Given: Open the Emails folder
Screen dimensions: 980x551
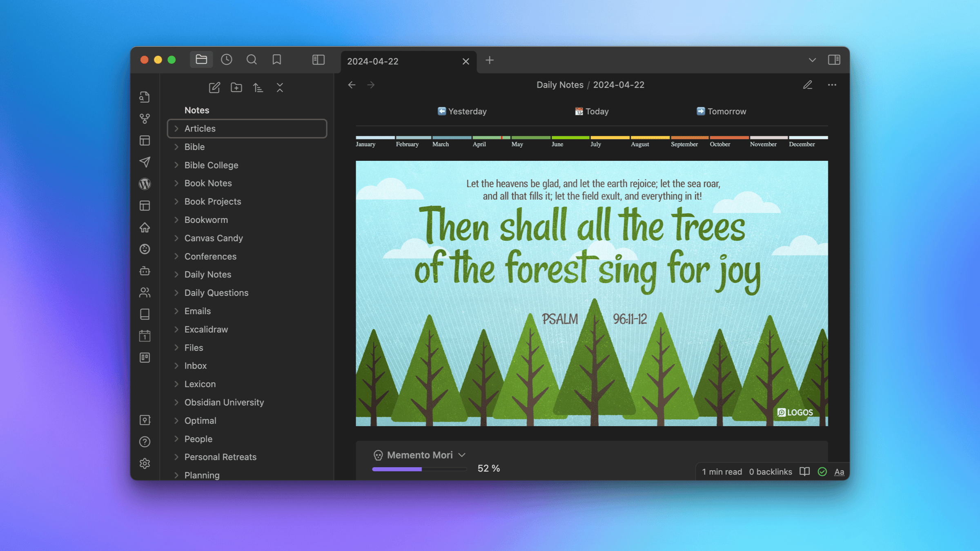Looking at the screenshot, I should pyautogui.click(x=247, y=311).
